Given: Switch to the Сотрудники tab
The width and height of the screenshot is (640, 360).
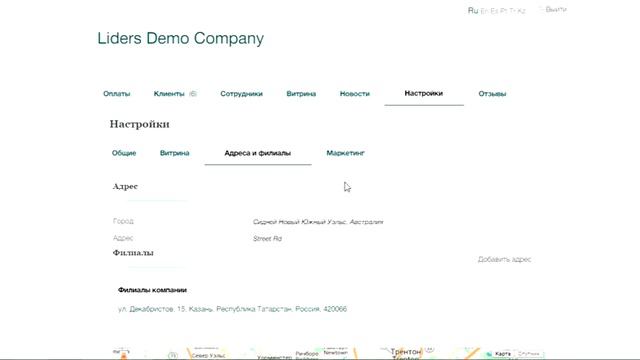Looking at the screenshot, I should (241, 93).
